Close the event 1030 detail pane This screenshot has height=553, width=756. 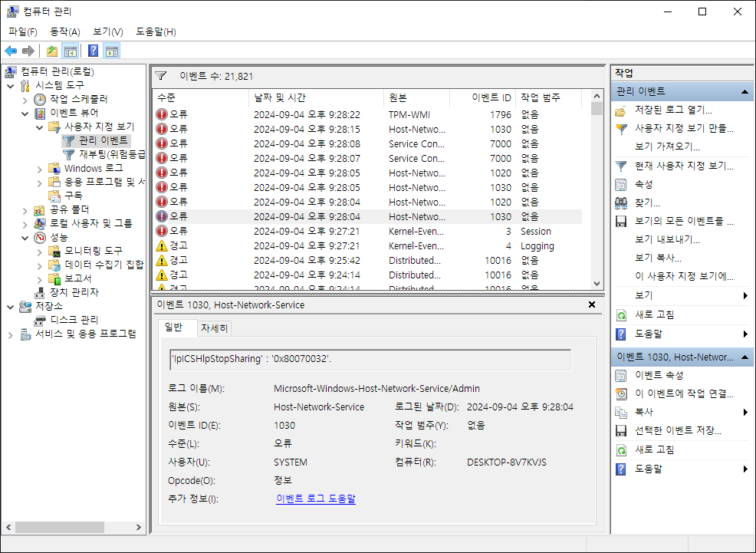[592, 304]
